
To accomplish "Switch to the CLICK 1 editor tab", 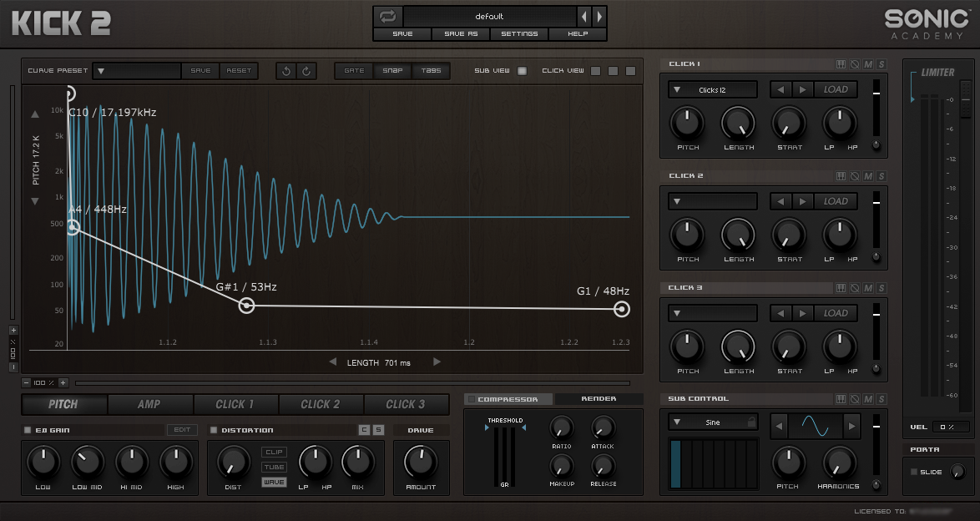I will [235, 404].
